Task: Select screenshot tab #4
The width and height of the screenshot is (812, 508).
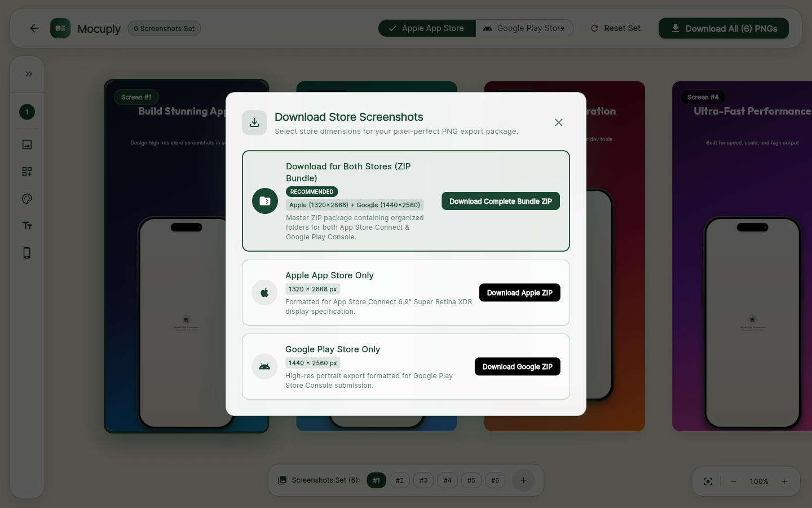Action: click(x=447, y=480)
